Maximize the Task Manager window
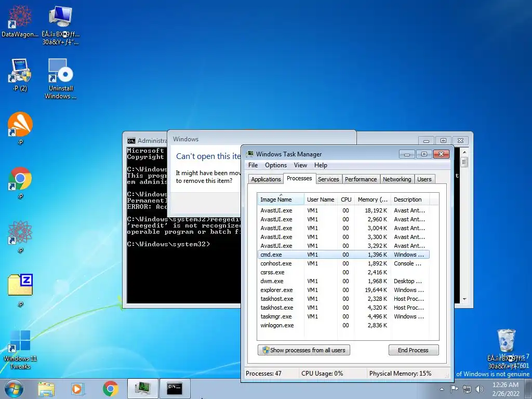 [424, 154]
